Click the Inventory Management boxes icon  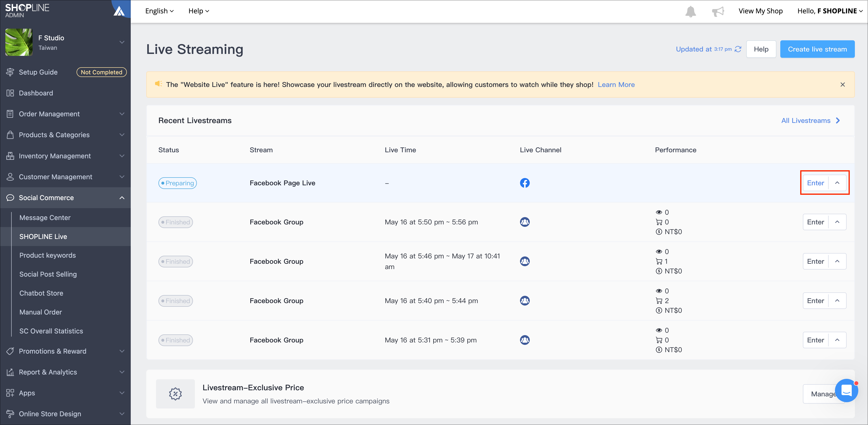[x=10, y=156]
